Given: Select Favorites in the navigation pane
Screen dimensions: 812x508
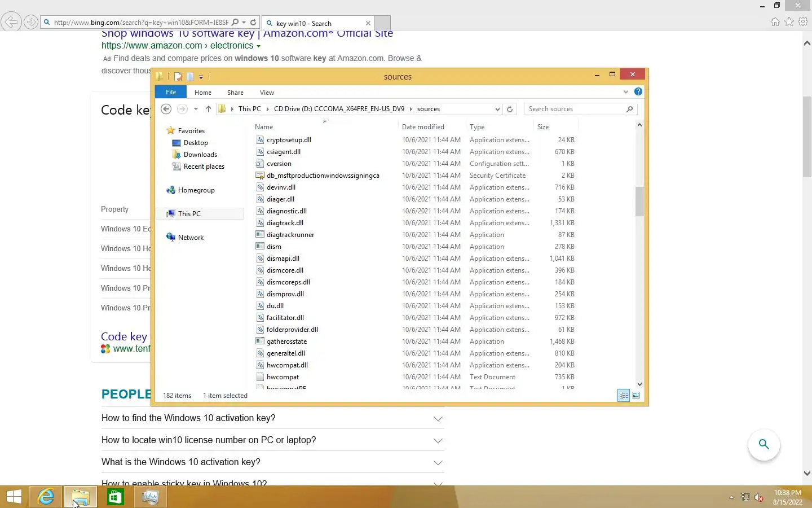Looking at the screenshot, I should [x=191, y=130].
